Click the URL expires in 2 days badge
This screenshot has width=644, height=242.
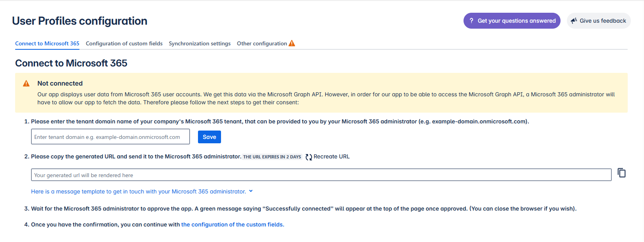pos(272,157)
